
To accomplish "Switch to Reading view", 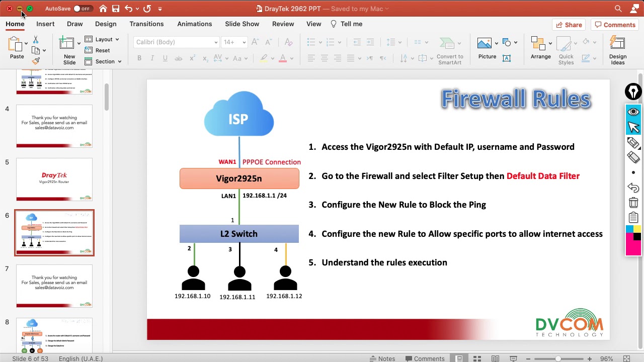I will tap(495, 358).
